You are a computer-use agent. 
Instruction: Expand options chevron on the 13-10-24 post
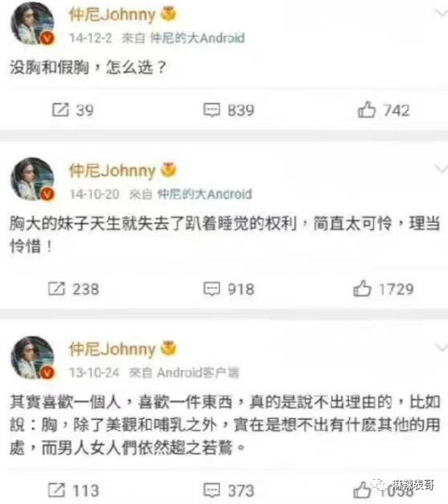click(x=441, y=347)
